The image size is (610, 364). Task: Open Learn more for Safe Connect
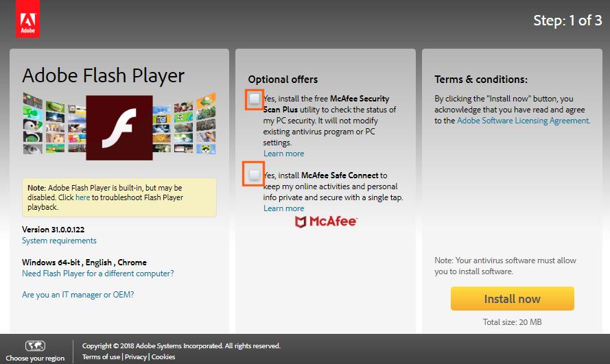(x=283, y=208)
